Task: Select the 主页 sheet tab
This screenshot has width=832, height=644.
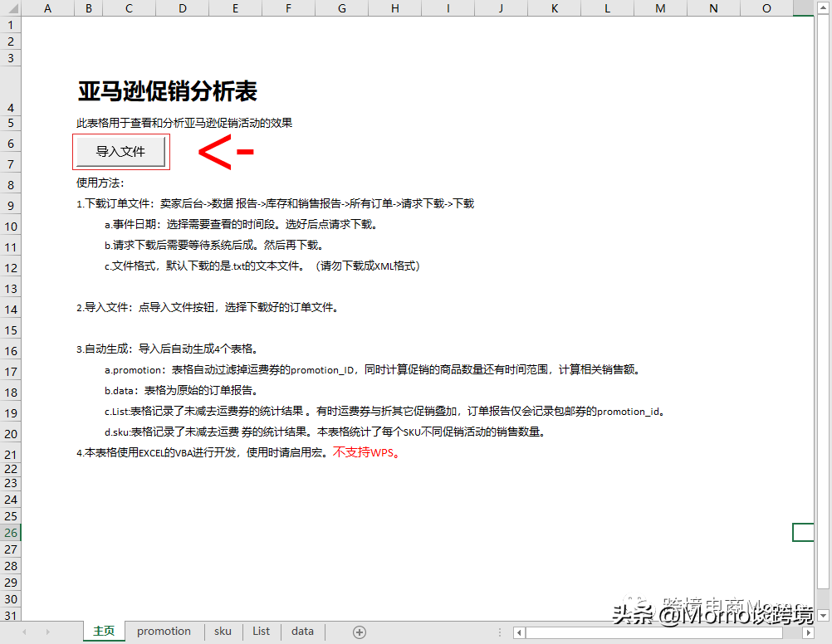Action: click(104, 632)
